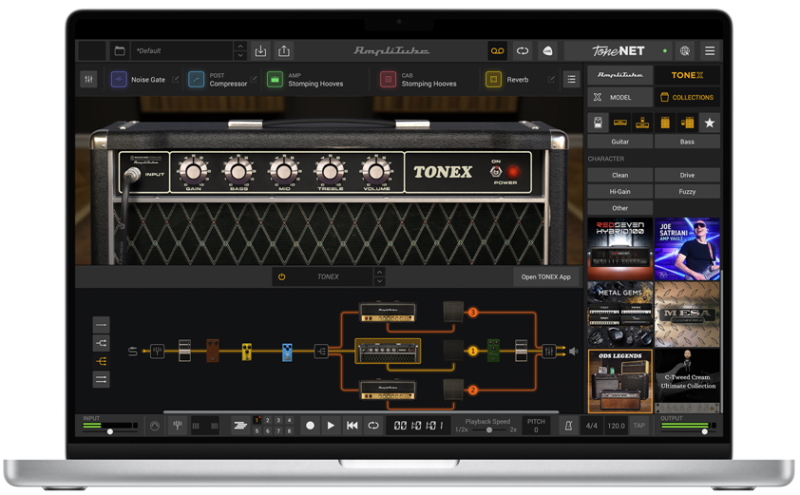Show favorites with the star icon
The image size is (800, 495).
pyautogui.click(x=709, y=123)
